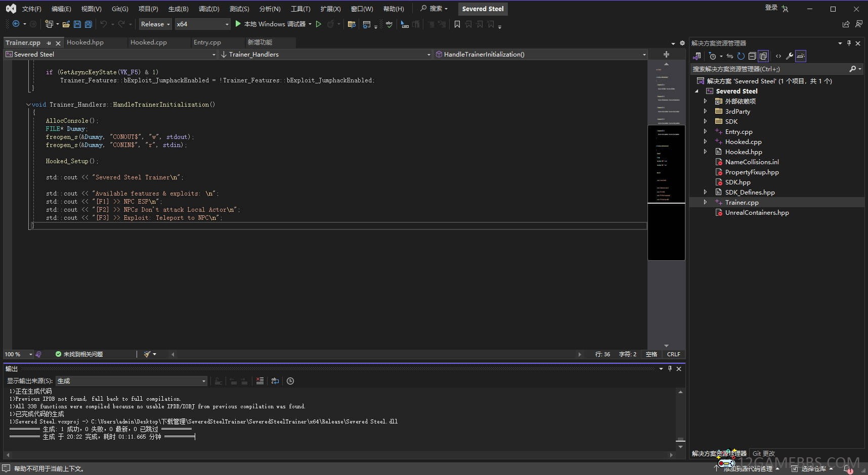Click 本地 Windows 调试器 button

pos(275,24)
